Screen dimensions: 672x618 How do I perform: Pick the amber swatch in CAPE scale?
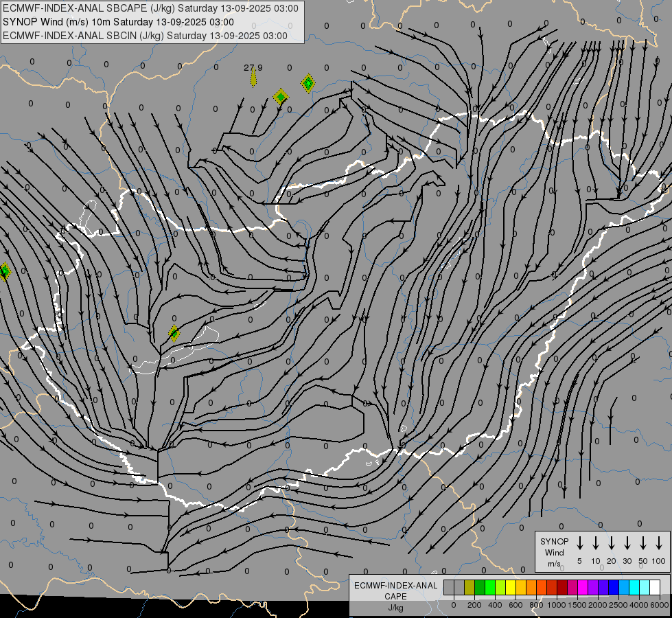click(521, 587)
